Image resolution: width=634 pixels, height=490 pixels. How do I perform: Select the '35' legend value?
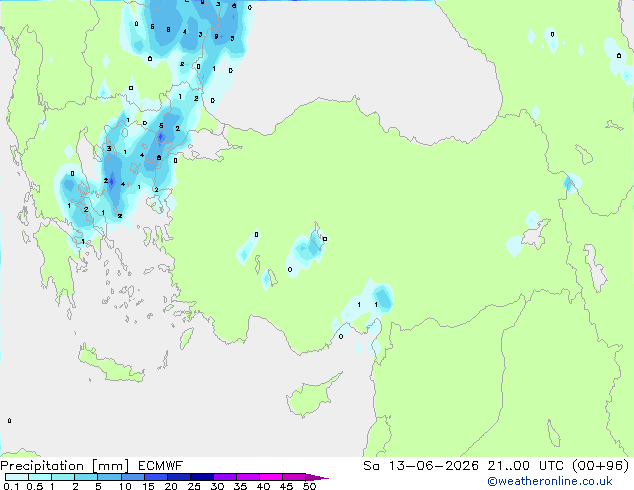pyautogui.click(x=240, y=486)
